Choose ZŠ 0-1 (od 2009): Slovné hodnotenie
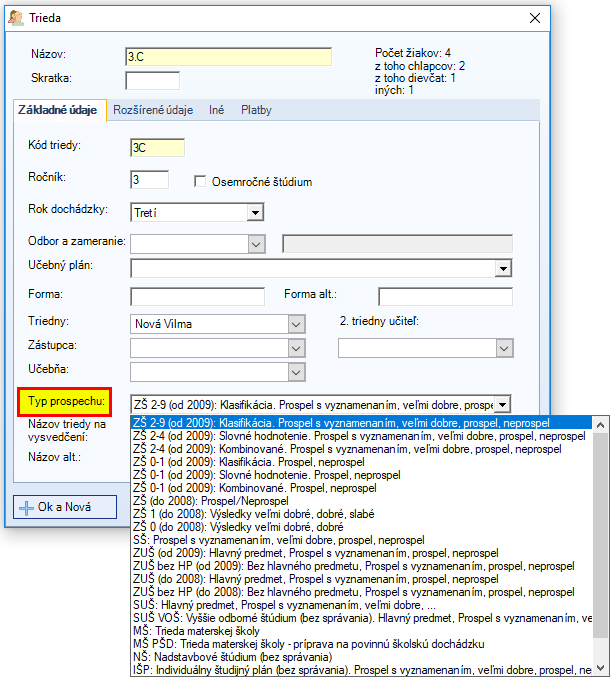The height and width of the screenshot is (680, 613). (x=362, y=475)
